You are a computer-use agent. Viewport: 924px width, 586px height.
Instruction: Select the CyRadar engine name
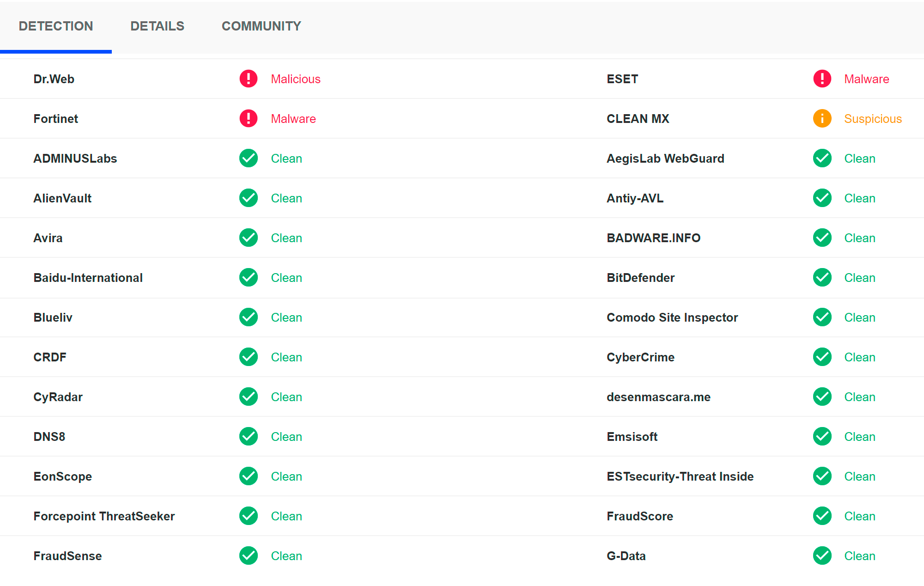coord(58,397)
